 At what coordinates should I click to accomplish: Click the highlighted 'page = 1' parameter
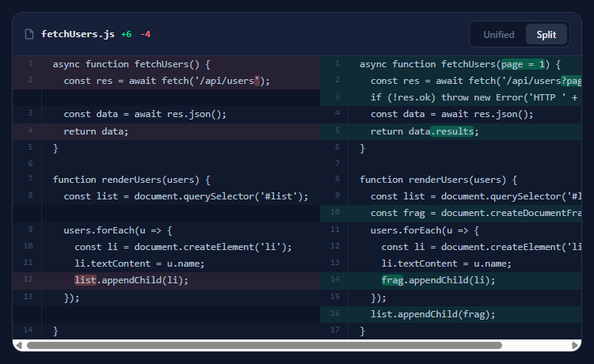[x=523, y=64]
